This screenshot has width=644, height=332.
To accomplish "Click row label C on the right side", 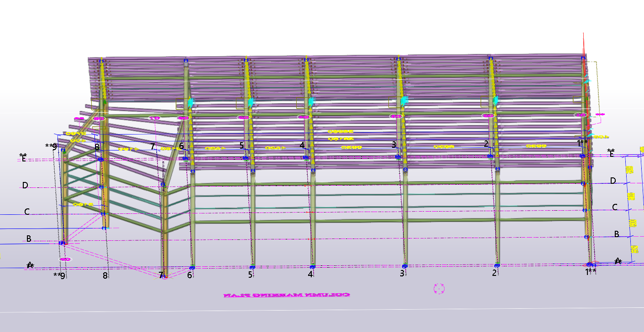I will (x=615, y=207).
